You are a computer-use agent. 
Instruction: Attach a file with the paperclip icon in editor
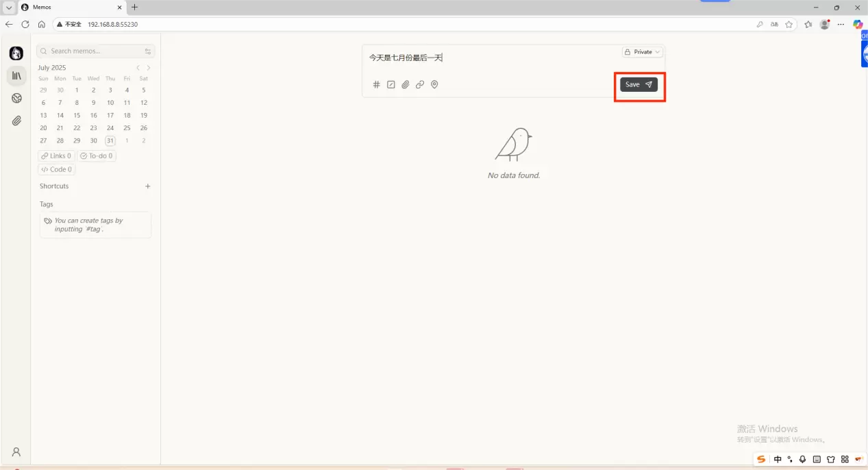[406, 85]
